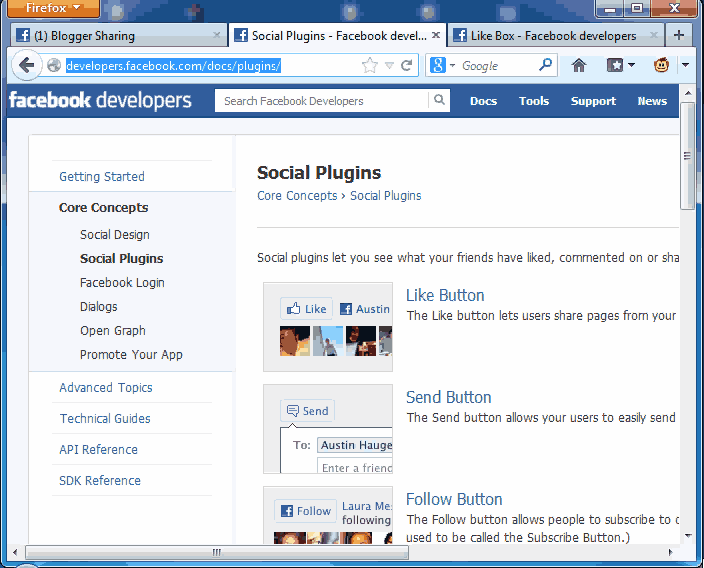Switch to the Like Box tab
The image size is (704, 568).
pyautogui.click(x=555, y=35)
